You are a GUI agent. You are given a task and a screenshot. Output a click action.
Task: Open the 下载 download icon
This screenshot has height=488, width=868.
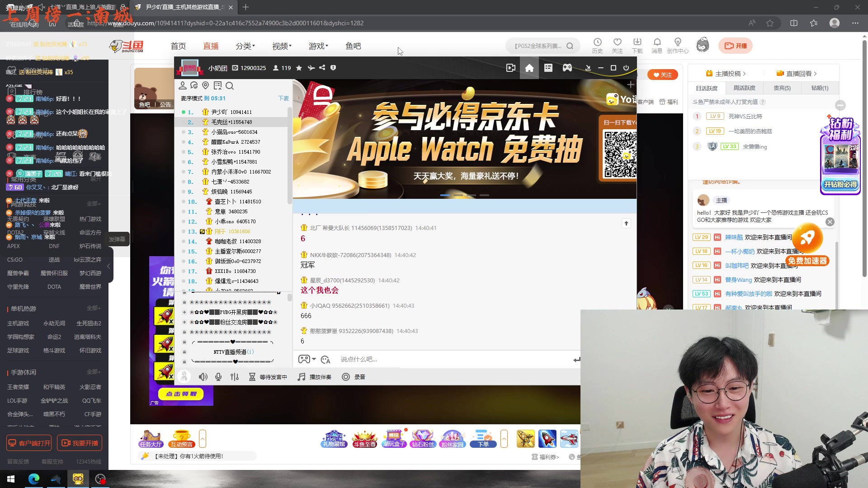[637, 46]
